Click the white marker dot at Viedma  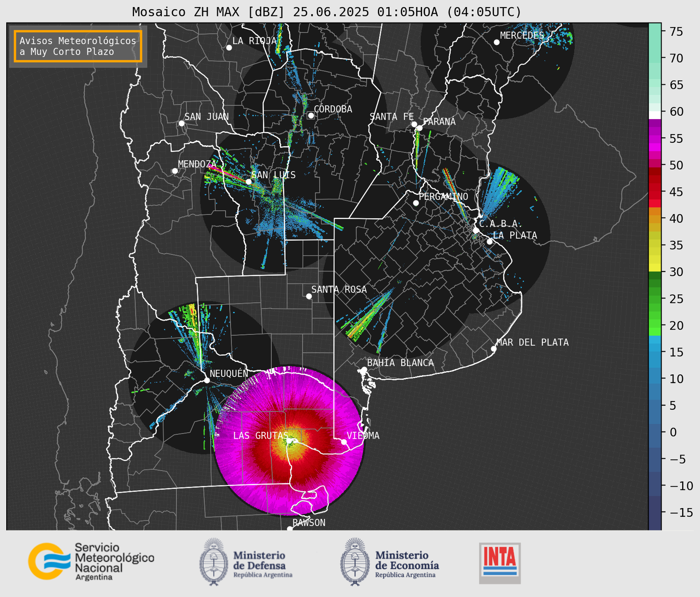(x=344, y=442)
